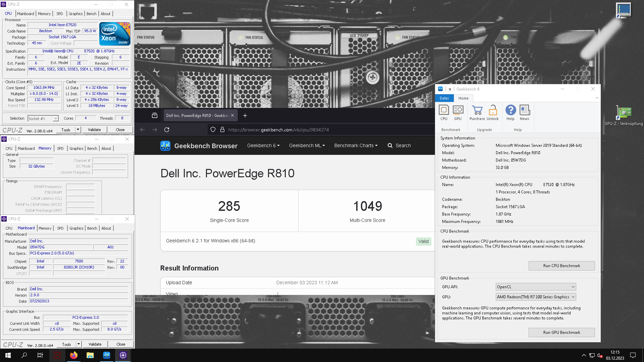The image size is (644, 362).
Task: Expand Tools dropdown arrow in top CPU-Z
Action: point(78,130)
